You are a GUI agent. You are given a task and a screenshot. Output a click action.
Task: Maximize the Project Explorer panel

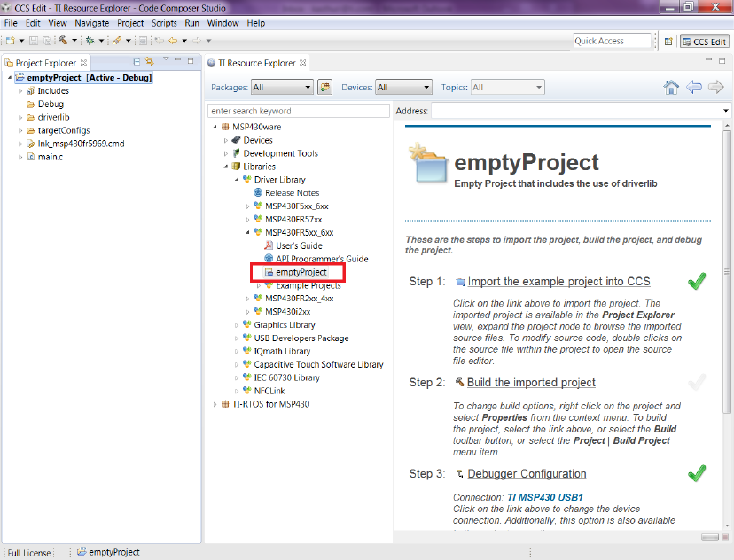(x=191, y=61)
